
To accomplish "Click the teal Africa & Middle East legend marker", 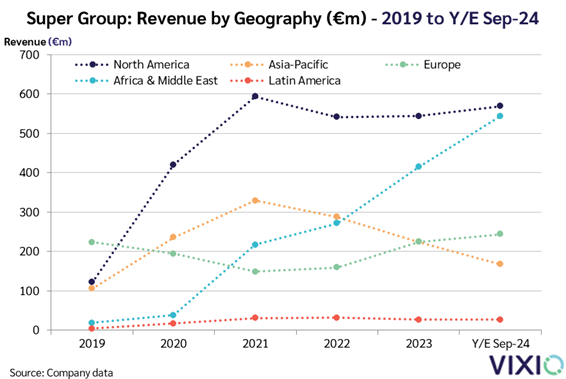I will (92, 80).
